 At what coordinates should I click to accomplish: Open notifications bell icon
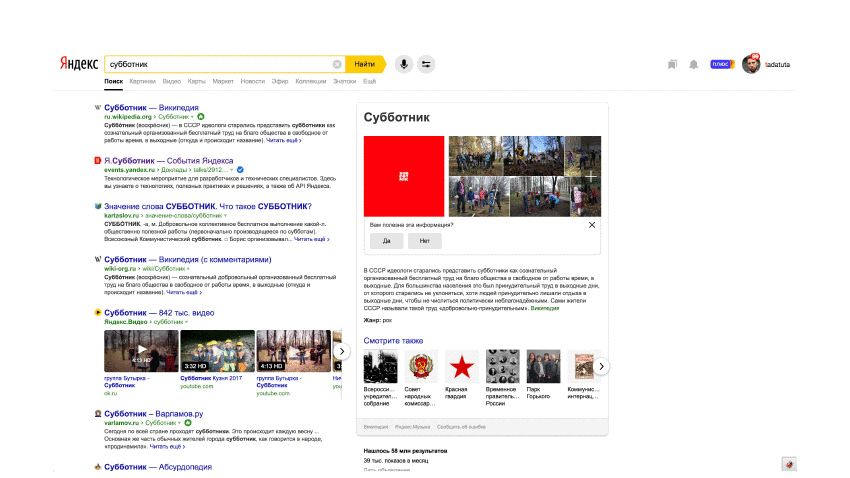693,64
